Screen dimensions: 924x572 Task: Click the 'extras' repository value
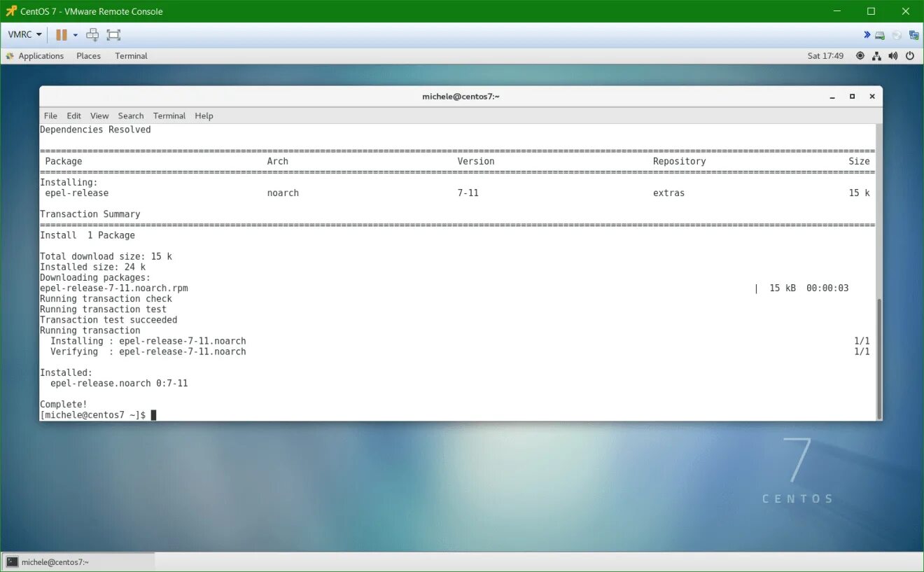tap(668, 193)
